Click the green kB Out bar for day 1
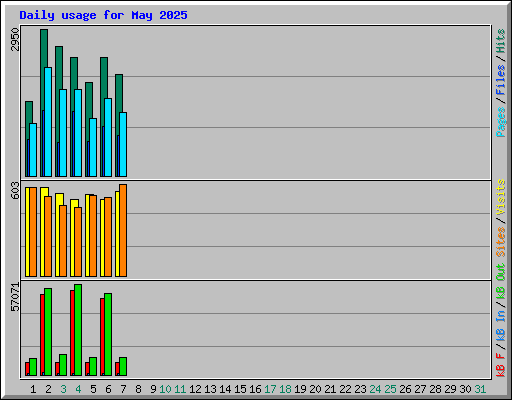The image size is (512, 400). 33,367
